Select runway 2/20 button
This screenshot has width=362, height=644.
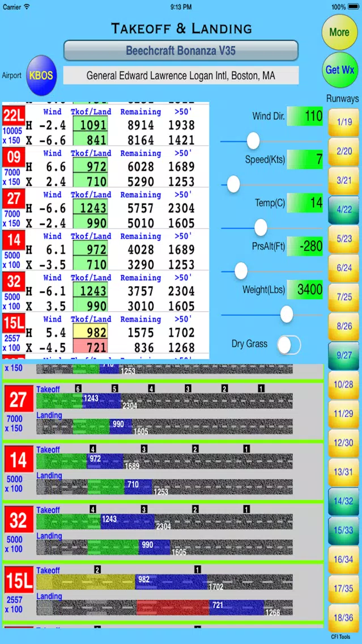344,151
